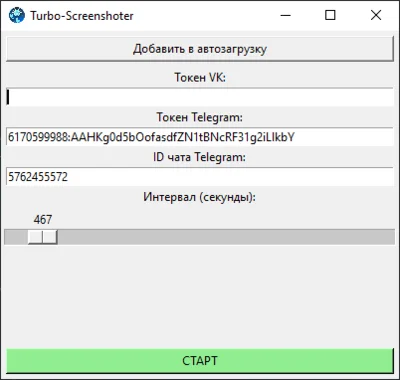Click the Токен Telegram input field
The width and height of the screenshot is (400, 380).
200,137
